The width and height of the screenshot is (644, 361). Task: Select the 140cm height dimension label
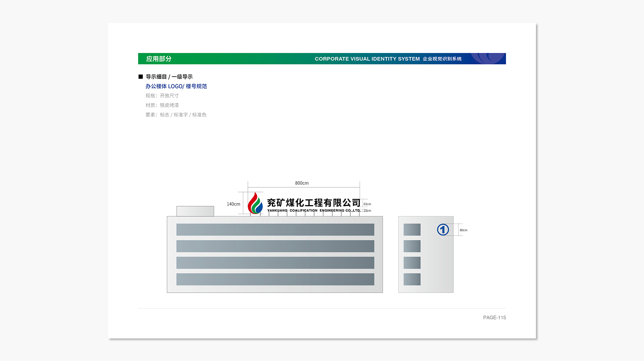(x=233, y=204)
